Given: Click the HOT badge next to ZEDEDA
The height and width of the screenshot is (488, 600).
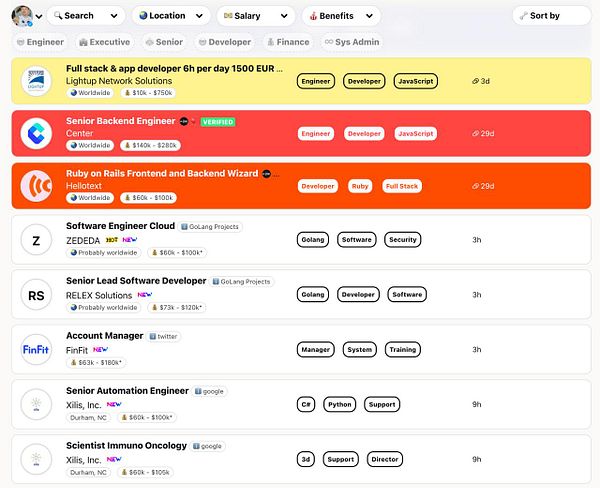Looking at the screenshot, I should point(112,240).
